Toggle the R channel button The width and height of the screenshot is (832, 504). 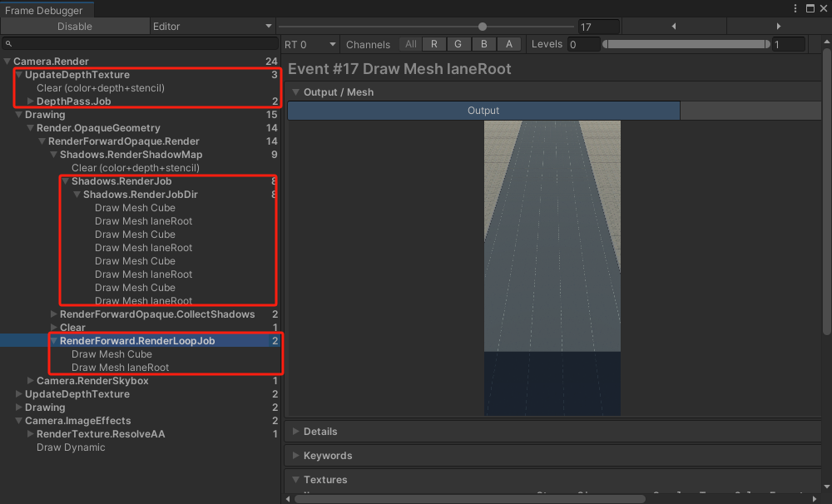(x=434, y=45)
